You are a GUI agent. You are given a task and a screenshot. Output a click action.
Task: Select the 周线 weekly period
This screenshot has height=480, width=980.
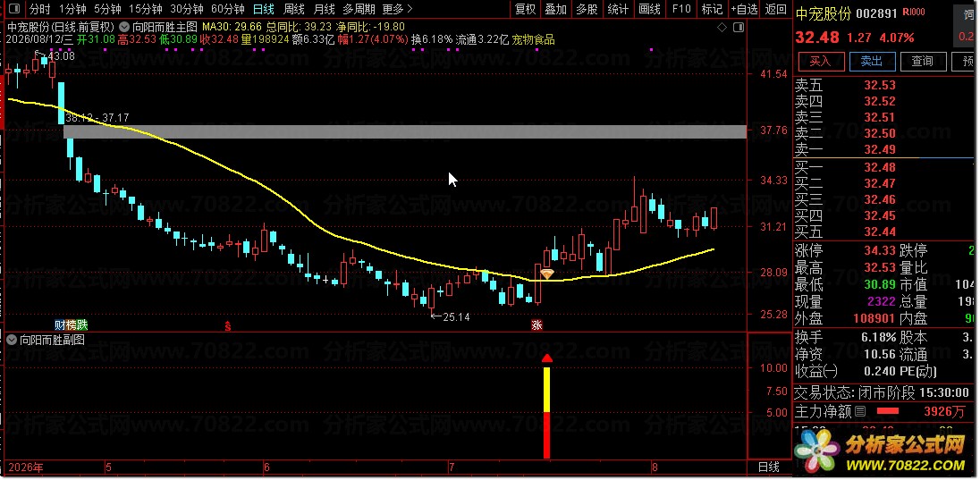point(294,9)
